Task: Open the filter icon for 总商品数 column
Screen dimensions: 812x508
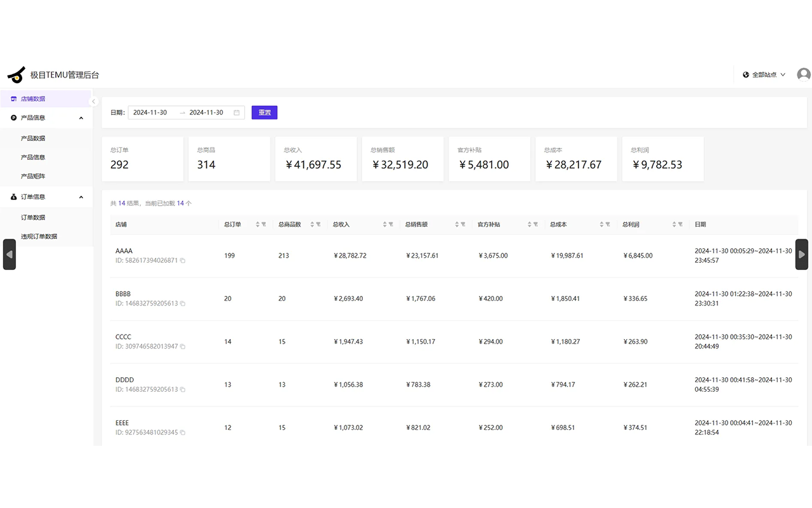Action: [318, 224]
